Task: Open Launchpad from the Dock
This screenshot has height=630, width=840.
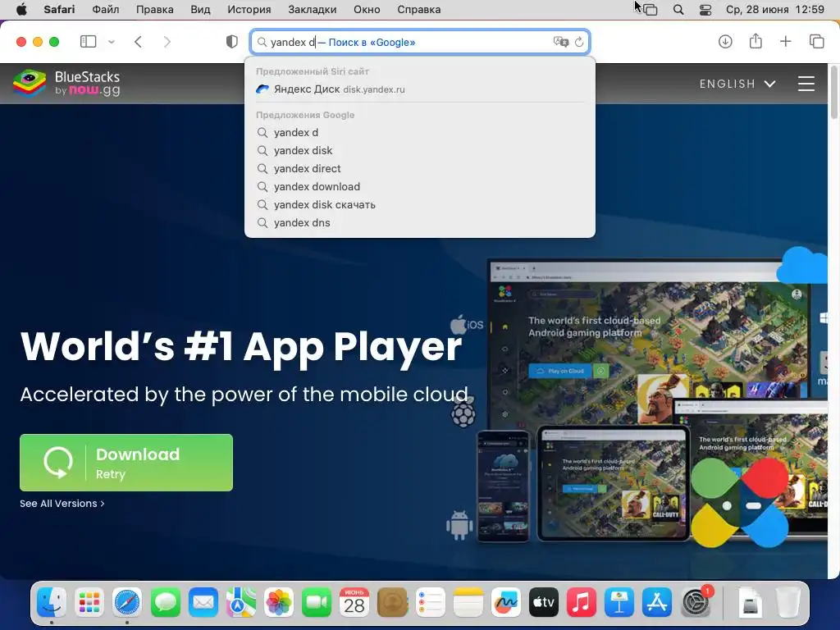Action: pyautogui.click(x=89, y=603)
